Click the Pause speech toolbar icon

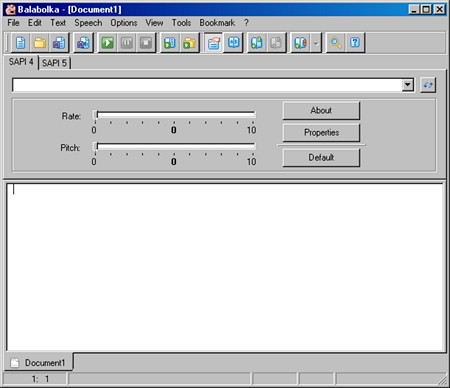[127, 43]
